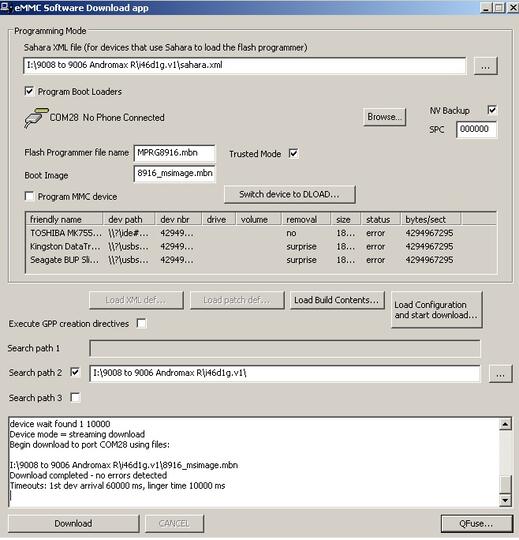This screenshot has height=540, width=519.
Task: Click the Boot Image file name field
Action: pyautogui.click(x=174, y=173)
